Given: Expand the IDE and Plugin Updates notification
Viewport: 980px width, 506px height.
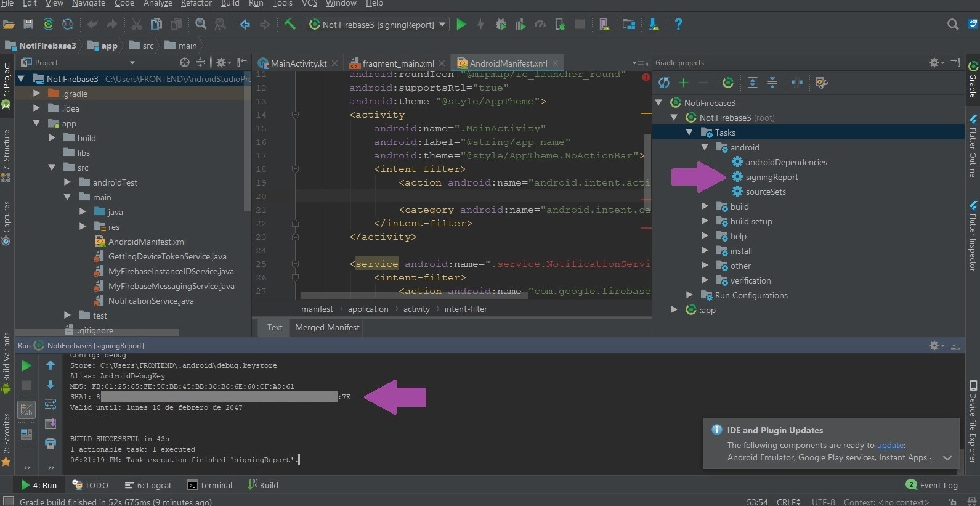Looking at the screenshot, I should click(x=947, y=458).
